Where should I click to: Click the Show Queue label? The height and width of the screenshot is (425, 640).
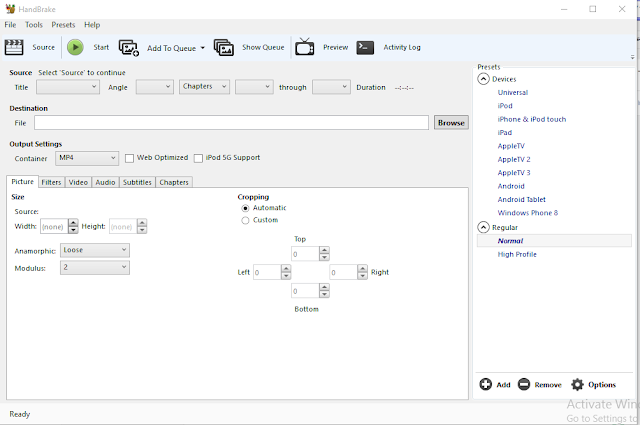click(263, 47)
